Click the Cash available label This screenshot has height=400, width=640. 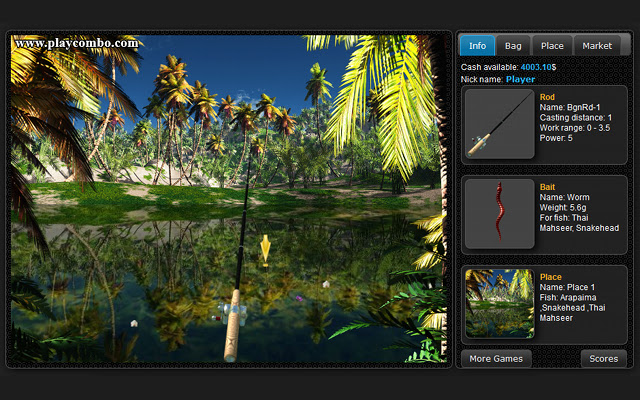click(x=489, y=67)
